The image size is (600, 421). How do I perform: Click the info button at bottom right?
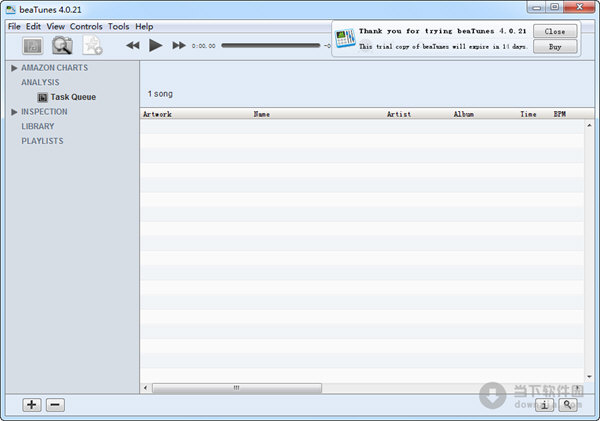point(544,405)
